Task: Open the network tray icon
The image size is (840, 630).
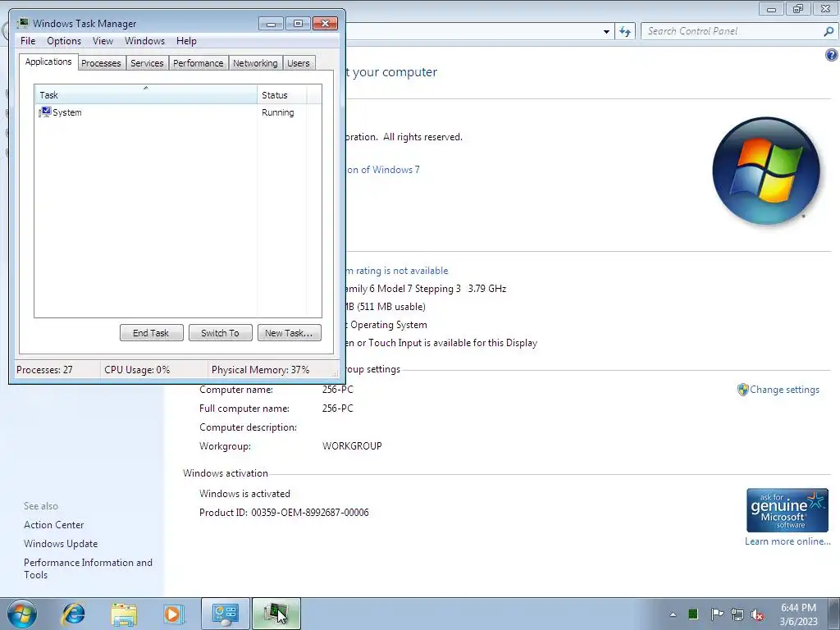Action: pyautogui.click(x=737, y=614)
